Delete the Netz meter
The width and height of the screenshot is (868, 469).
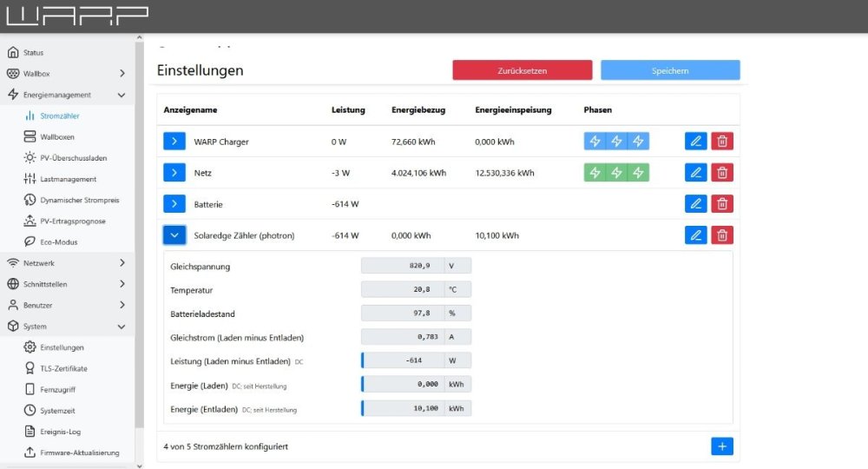[x=722, y=173]
